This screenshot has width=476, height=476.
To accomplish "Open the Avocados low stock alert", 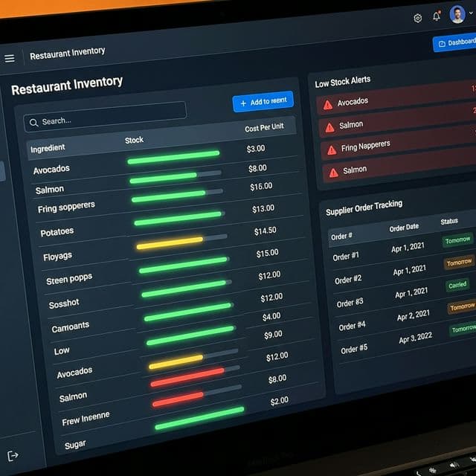I will coord(396,97).
